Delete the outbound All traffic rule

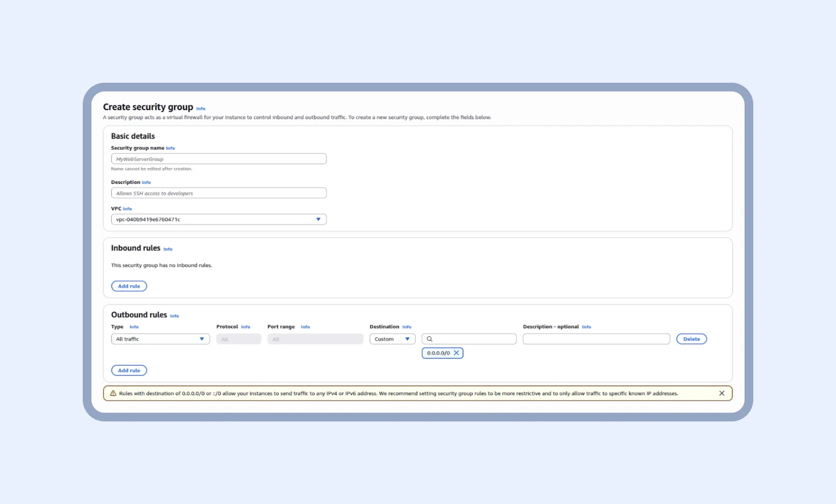coord(691,339)
